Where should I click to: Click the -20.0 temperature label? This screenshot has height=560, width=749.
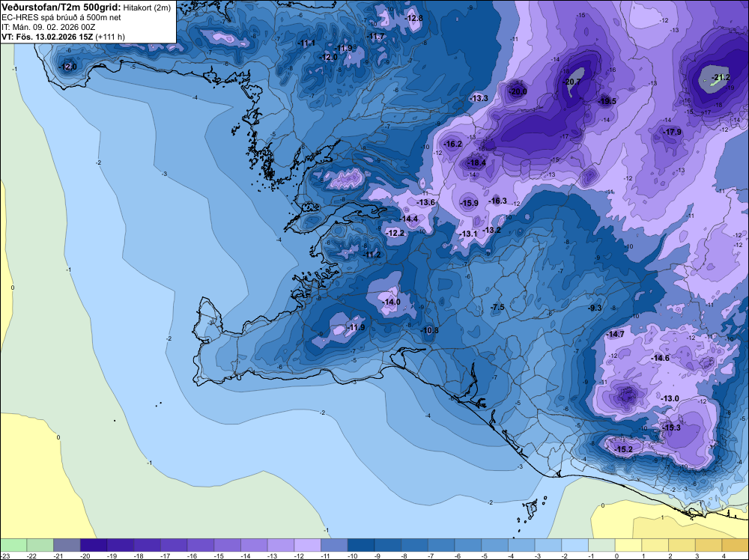pyautogui.click(x=518, y=91)
